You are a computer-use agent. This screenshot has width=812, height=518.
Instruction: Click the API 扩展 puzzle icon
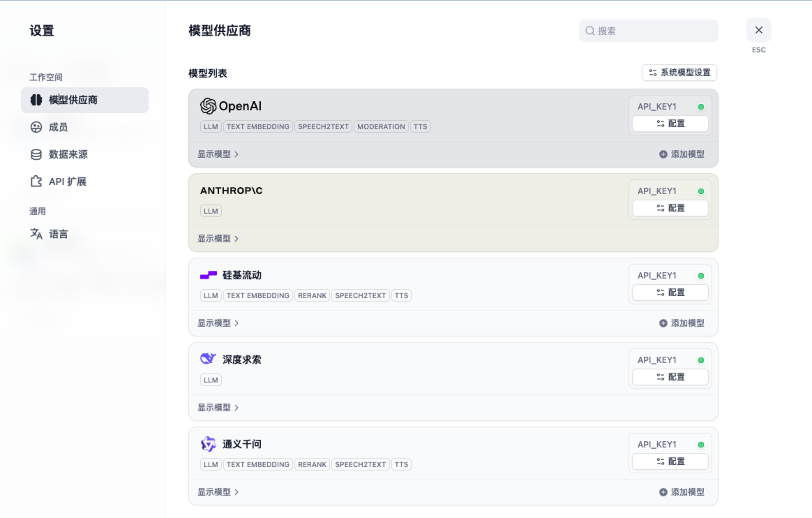pos(36,182)
